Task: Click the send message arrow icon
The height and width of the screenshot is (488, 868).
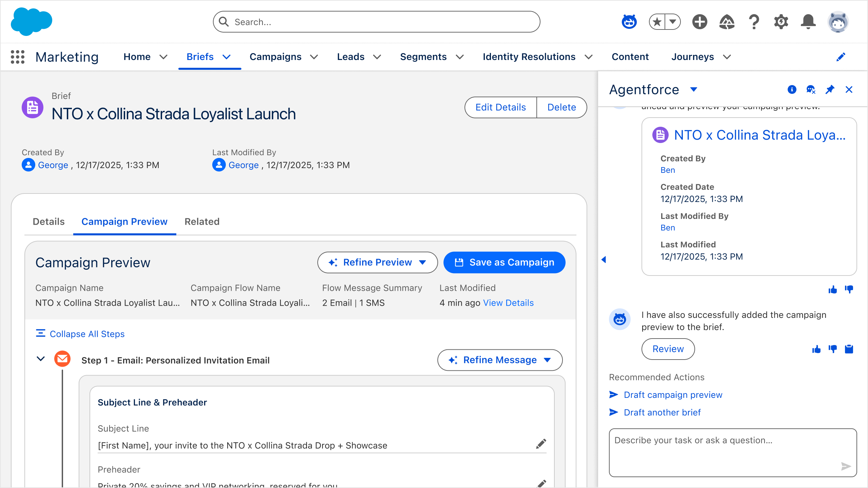Action: (846, 466)
